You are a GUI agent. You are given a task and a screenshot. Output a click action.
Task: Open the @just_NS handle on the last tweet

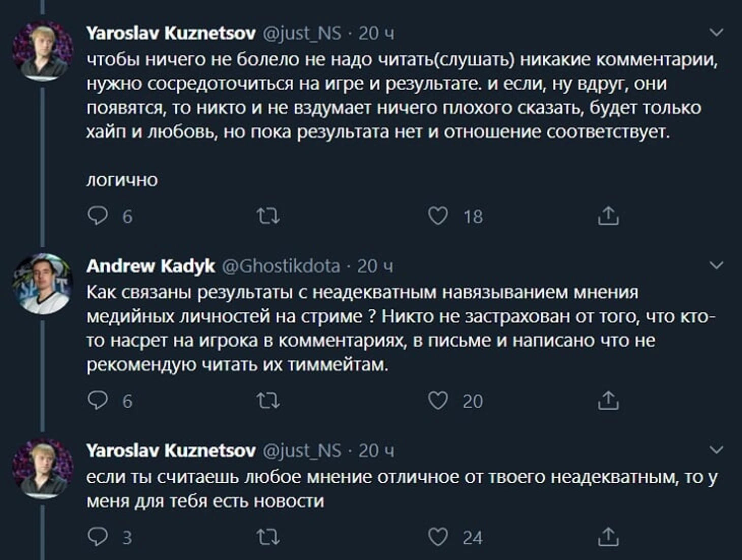302,450
